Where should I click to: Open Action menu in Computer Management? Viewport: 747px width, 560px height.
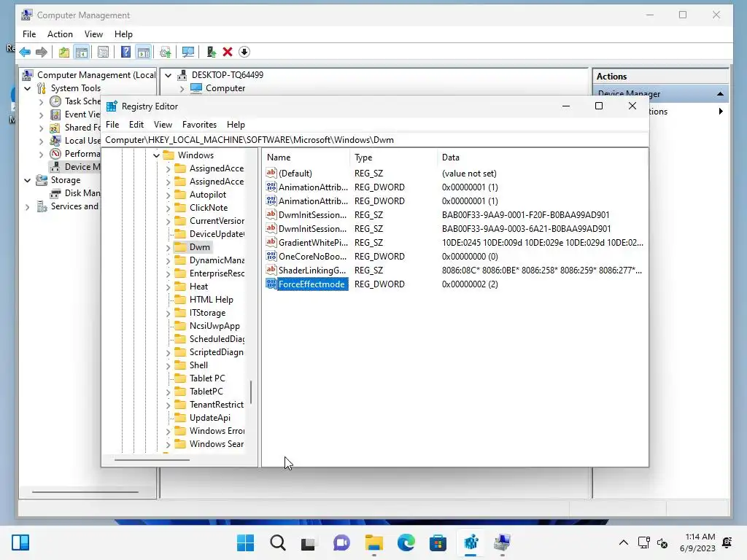click(60, 34)
